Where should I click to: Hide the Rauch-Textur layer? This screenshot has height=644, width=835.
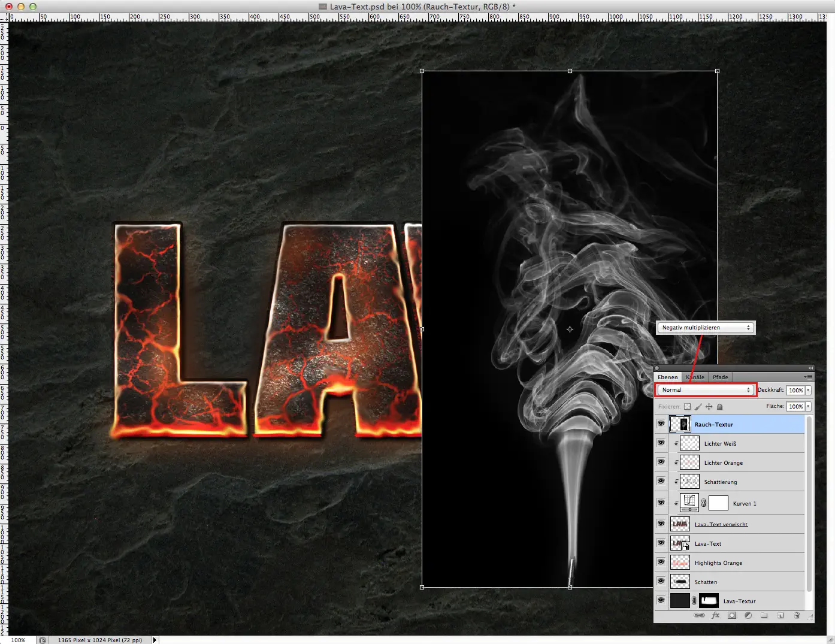click(x=661, y=424)
